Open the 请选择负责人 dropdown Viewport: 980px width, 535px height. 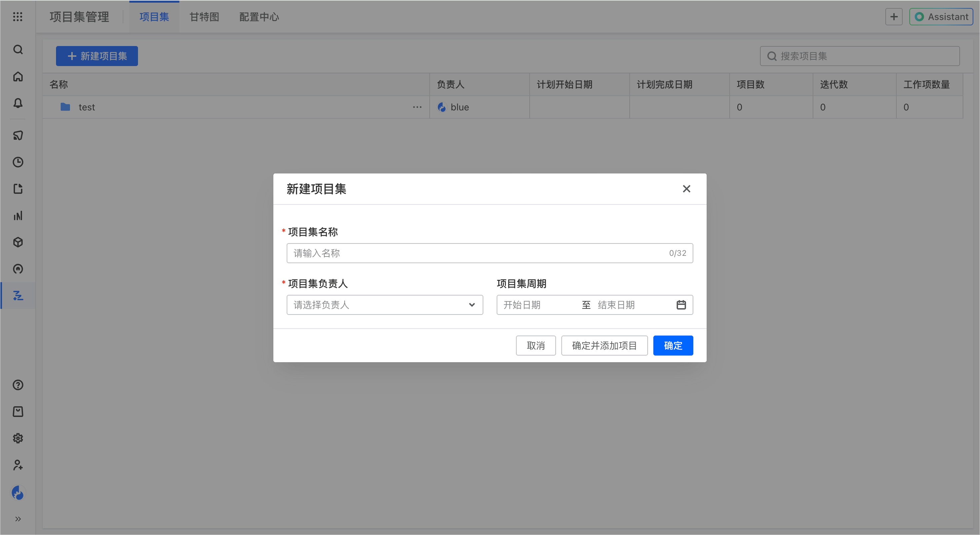[385, 305]
